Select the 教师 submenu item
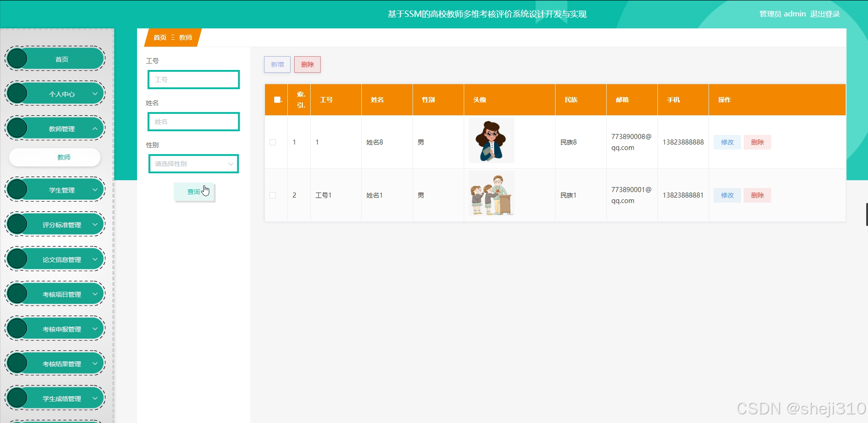 [64, 157]
